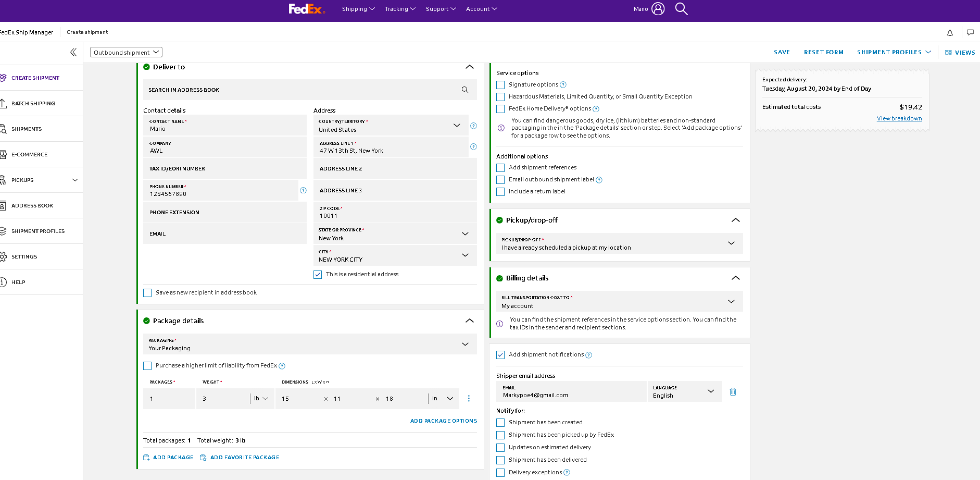Check Add shipment references
Viewport: 980px width, 480px height.
[500, 168]
